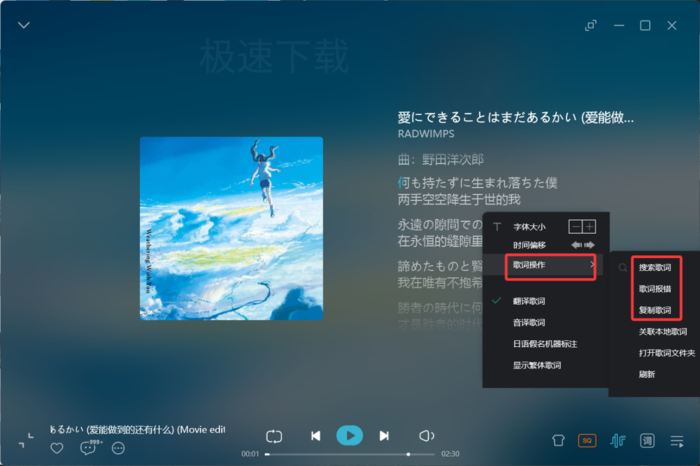Expand the 歌词操作 submenu
Image resolution: width=700 pixels, height=466 pixels.
(543, 265)
